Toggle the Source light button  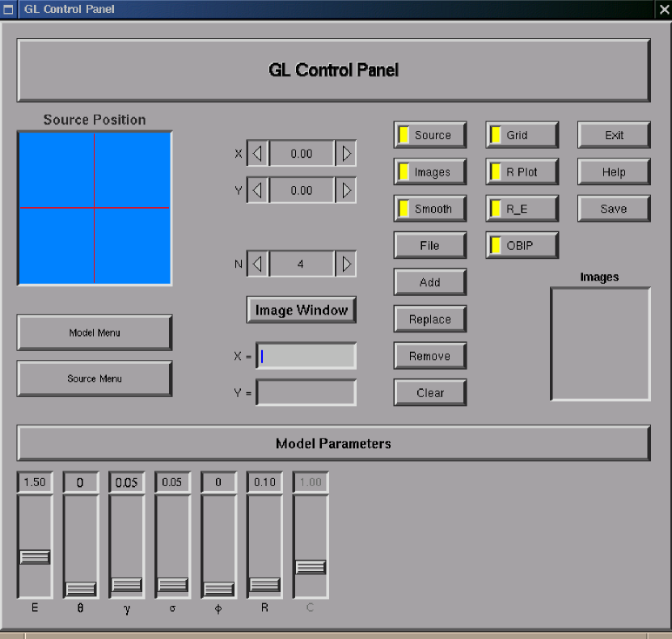pyautogui.click(x=430, y=135)
